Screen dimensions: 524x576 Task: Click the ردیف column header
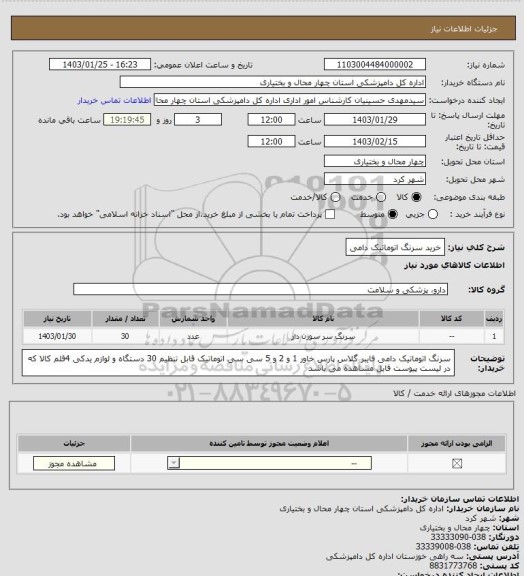[x=494, y=318]
